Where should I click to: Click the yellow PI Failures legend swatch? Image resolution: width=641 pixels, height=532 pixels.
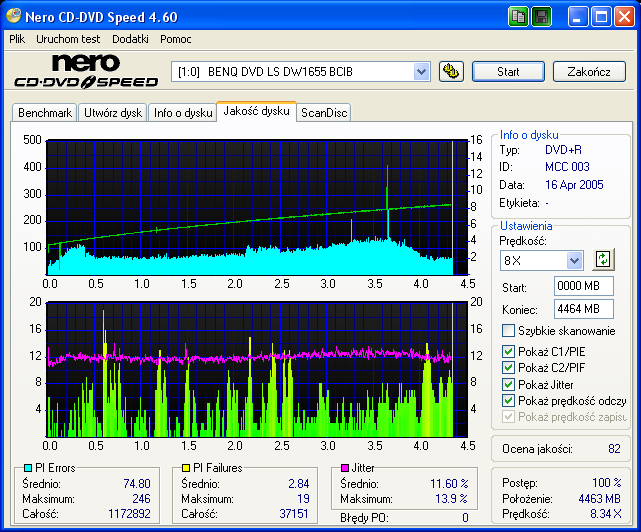pyautogui.click(x=186, y=468)
